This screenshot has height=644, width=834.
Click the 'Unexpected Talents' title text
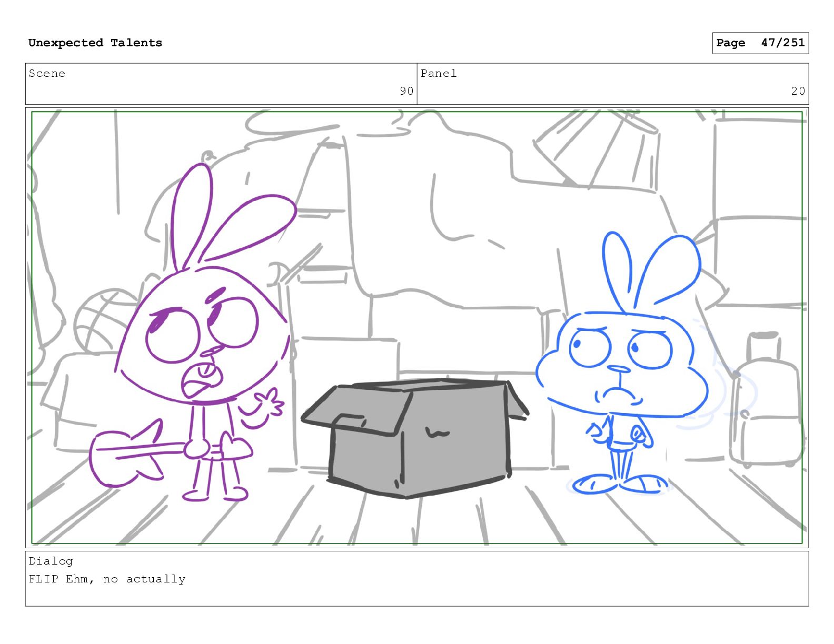tap(95, 43)
